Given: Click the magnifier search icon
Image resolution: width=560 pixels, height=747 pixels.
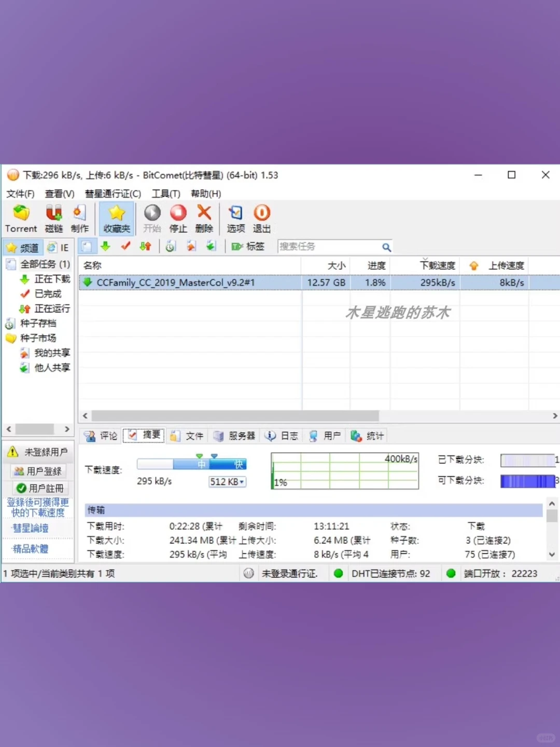Looking at the screenshot, I should pyautogui.click(x=386, y=247).
